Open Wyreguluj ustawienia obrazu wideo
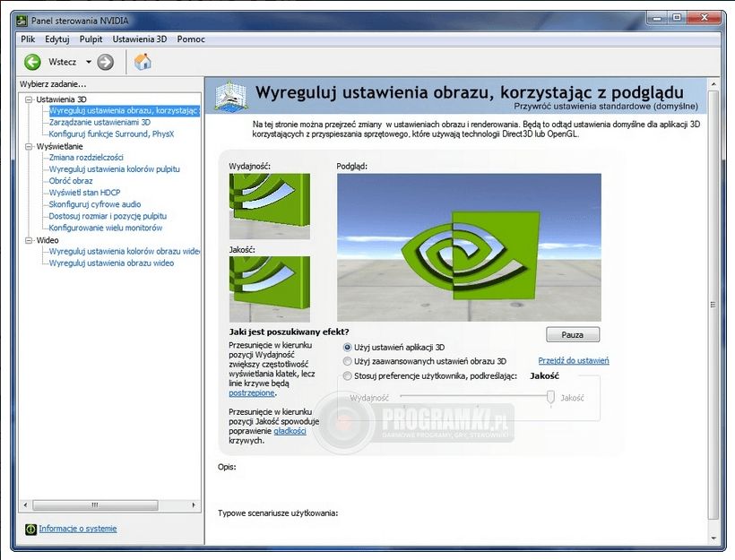Image resolution: width=735 pixels, height=560 pixels. click(111, 263)
